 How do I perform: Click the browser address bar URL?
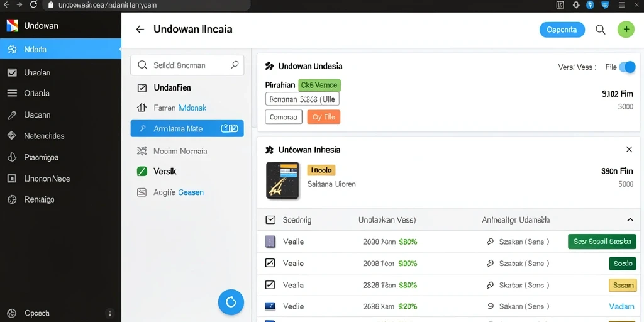[107, 5]
